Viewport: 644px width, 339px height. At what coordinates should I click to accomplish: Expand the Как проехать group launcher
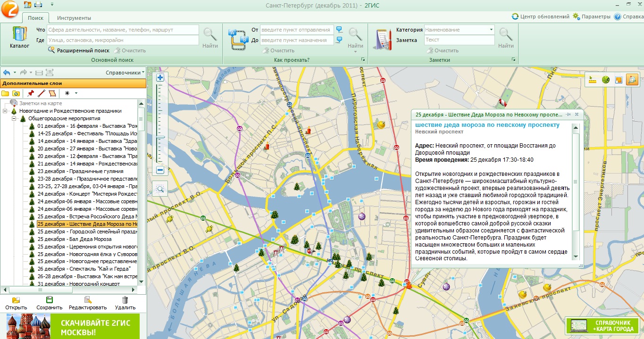pos(363,60)
